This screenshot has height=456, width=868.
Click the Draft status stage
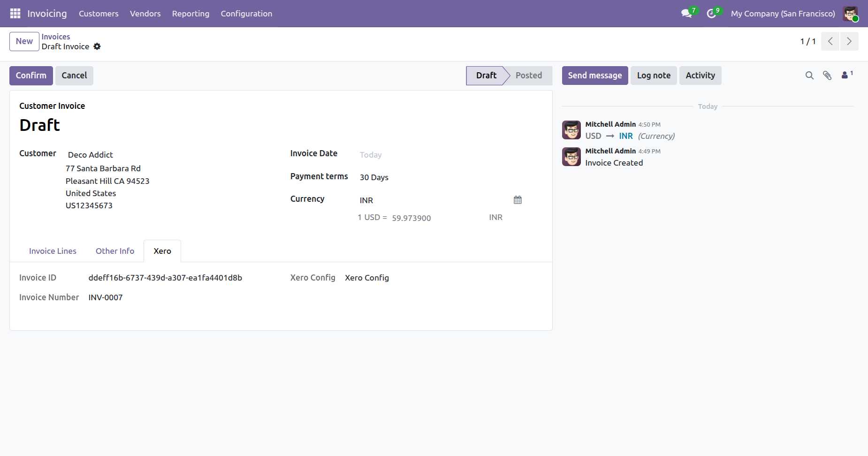tap(486, 76)
